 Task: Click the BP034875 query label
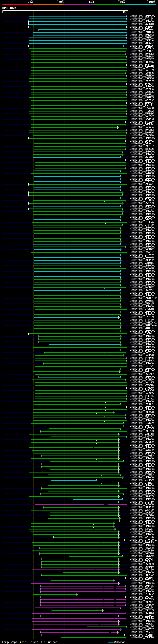pos(9,8)
